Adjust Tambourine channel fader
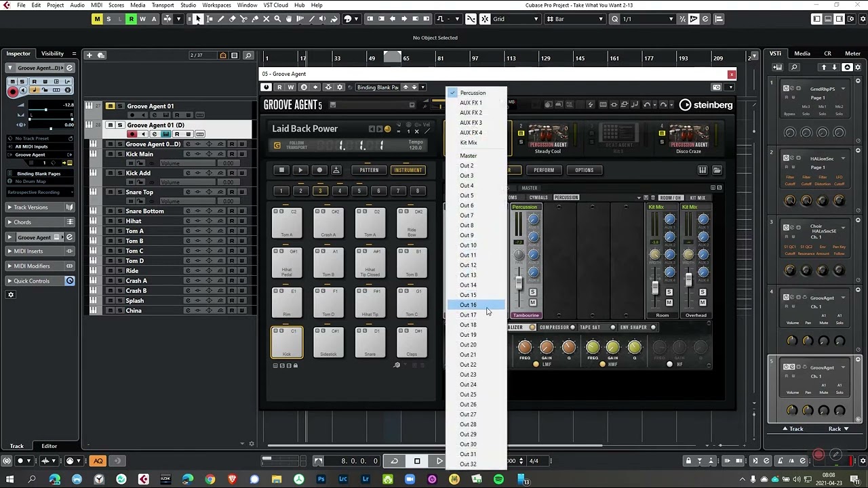The height and width of the screenshot is (488, 868). coord(519,282)
